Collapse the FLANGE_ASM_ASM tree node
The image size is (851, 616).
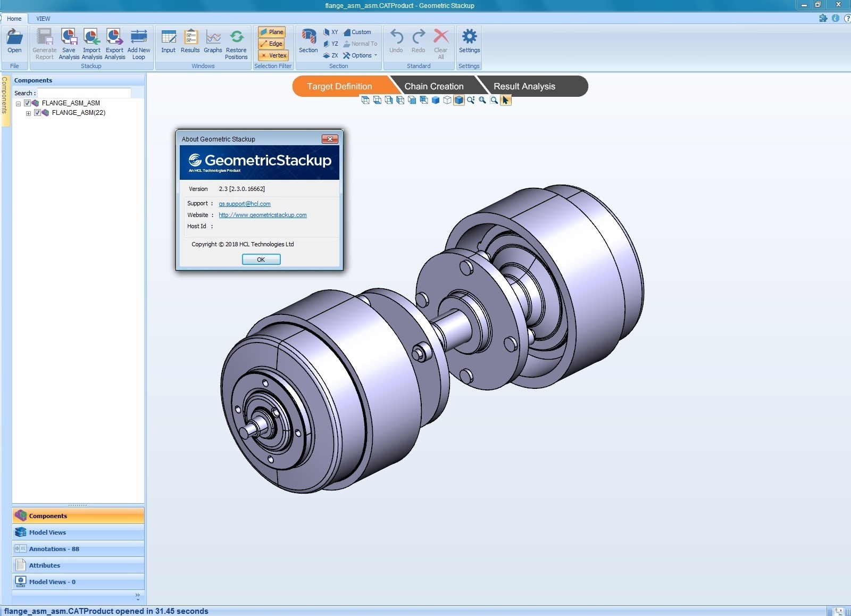18,104
